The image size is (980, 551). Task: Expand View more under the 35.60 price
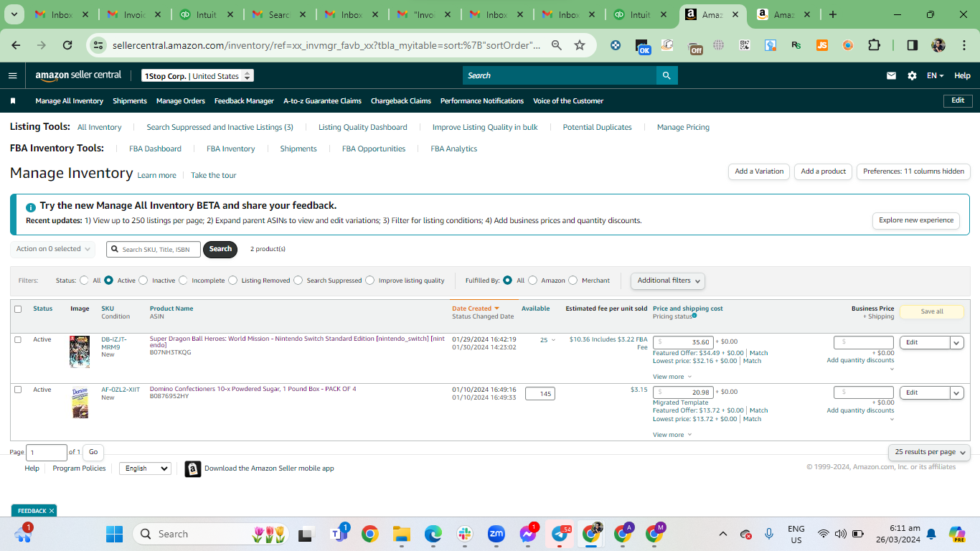tap(672, 377)
